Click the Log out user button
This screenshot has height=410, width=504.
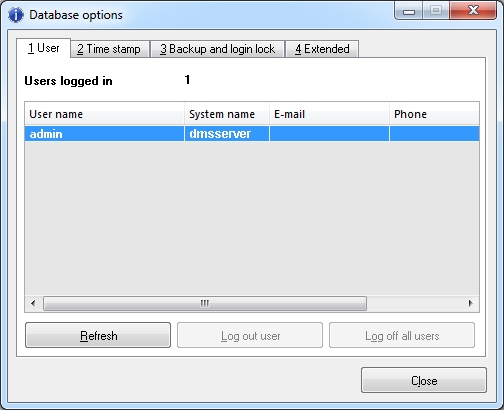pyautogui.click(x=250, y=335)
